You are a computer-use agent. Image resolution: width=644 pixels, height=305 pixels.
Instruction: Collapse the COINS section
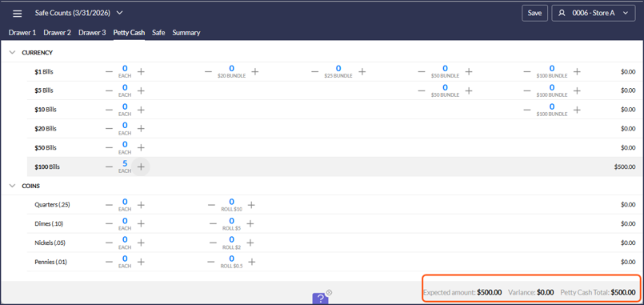[13, 186]
